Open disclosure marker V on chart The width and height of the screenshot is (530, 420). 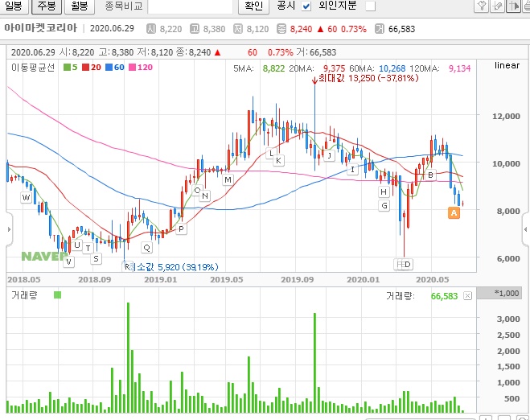point(68,261)
